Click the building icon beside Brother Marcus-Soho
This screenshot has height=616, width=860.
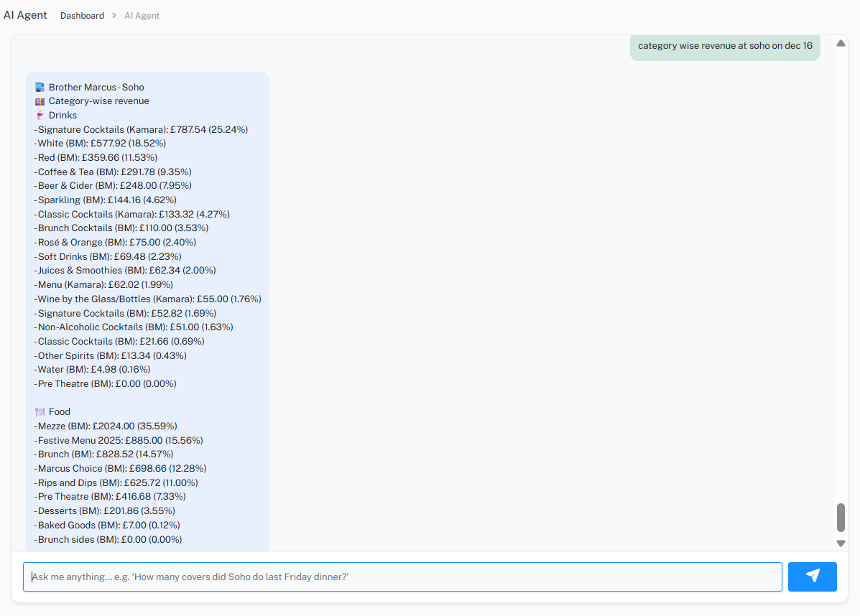(x=40, y=87)
